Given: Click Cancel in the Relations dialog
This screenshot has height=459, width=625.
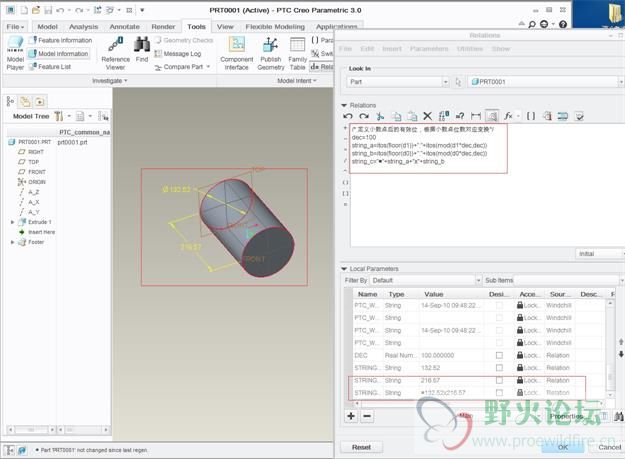Looking at the screenshot, I should coord(609,447).
